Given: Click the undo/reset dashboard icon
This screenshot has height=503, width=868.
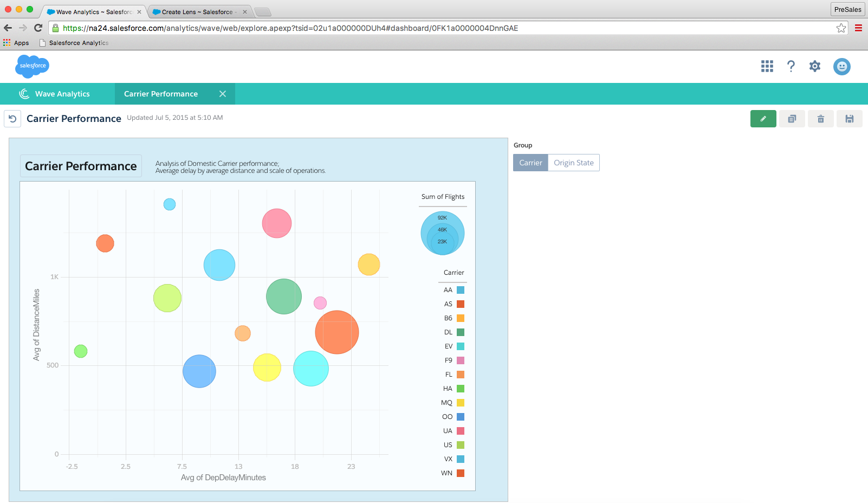Looking at the screenshot, I should tap(12, 119).
